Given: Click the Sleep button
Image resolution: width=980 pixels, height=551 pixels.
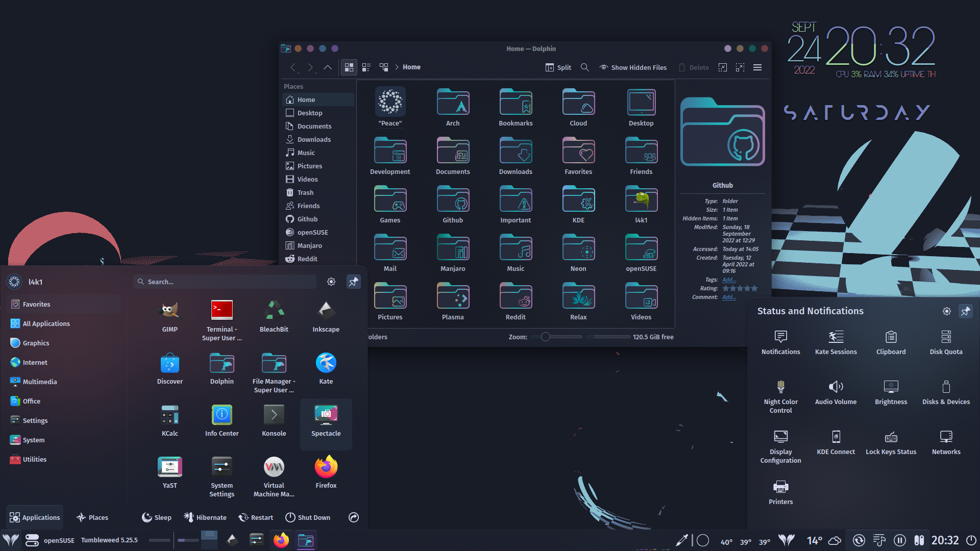Looking at the screenshot, I should click(x=156, y=517).
